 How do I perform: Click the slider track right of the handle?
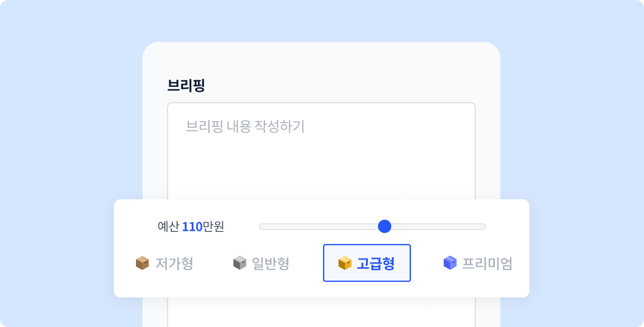coord(439,226)
